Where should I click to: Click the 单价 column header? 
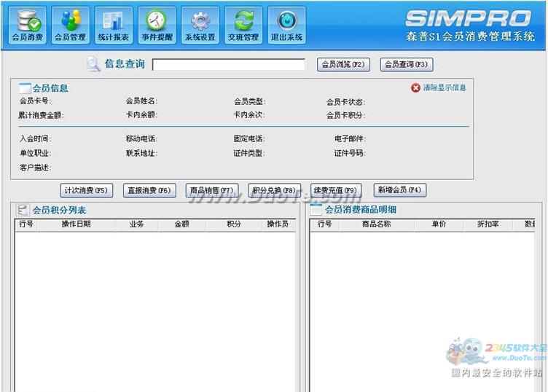439,224
